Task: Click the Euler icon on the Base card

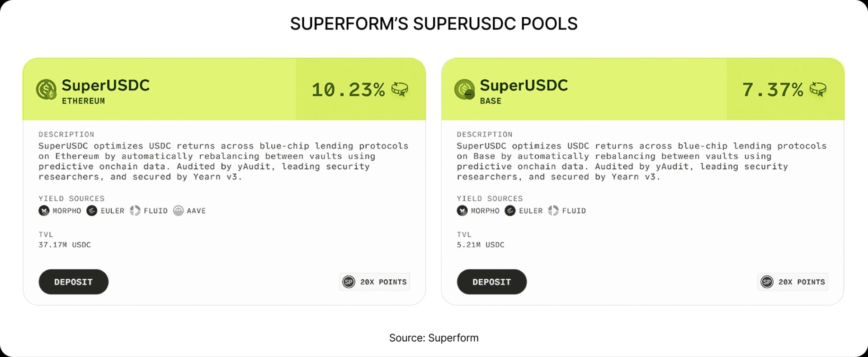Action: pos(509,210)
